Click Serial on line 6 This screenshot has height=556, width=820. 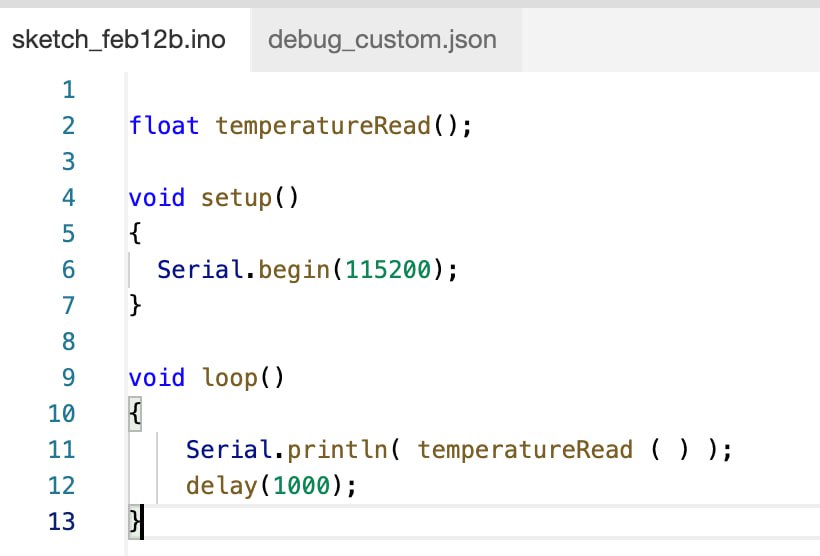click(x=200, y=270)
